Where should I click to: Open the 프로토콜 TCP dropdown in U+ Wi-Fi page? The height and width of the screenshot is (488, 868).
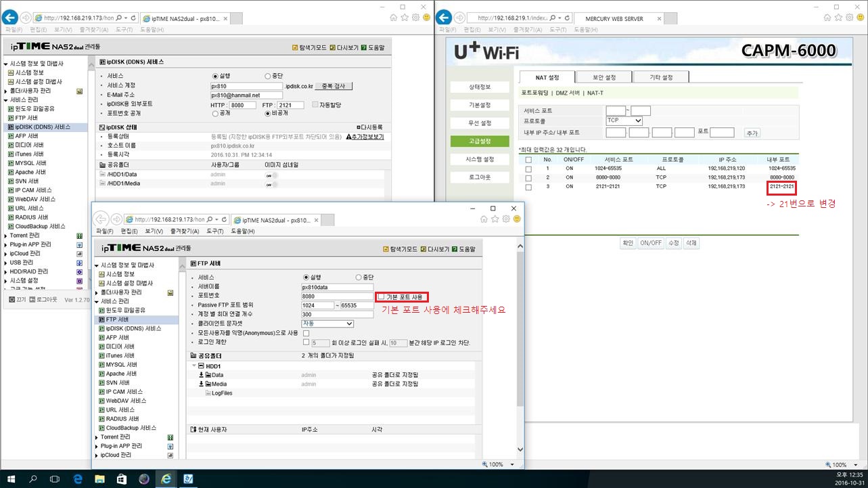(x=624, y=120)
